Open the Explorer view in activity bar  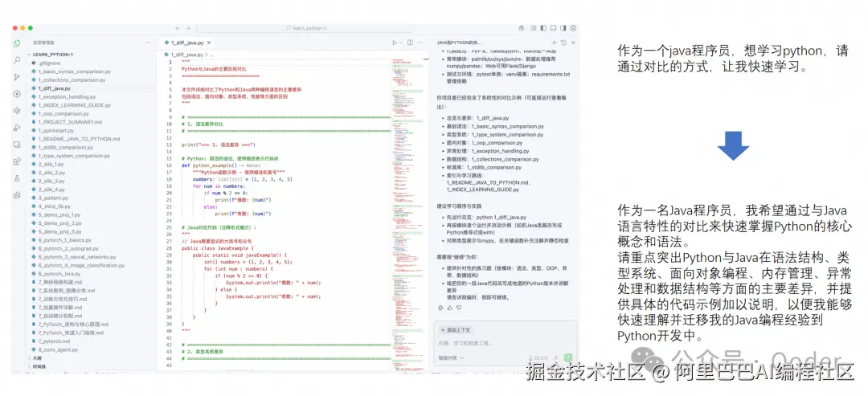(x=17, y=43)
